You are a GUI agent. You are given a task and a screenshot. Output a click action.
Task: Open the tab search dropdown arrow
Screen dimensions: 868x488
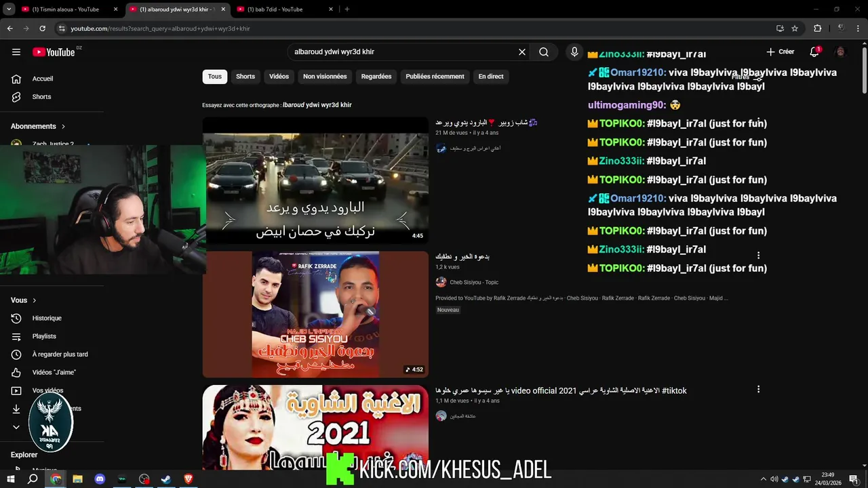click(9, 9)
